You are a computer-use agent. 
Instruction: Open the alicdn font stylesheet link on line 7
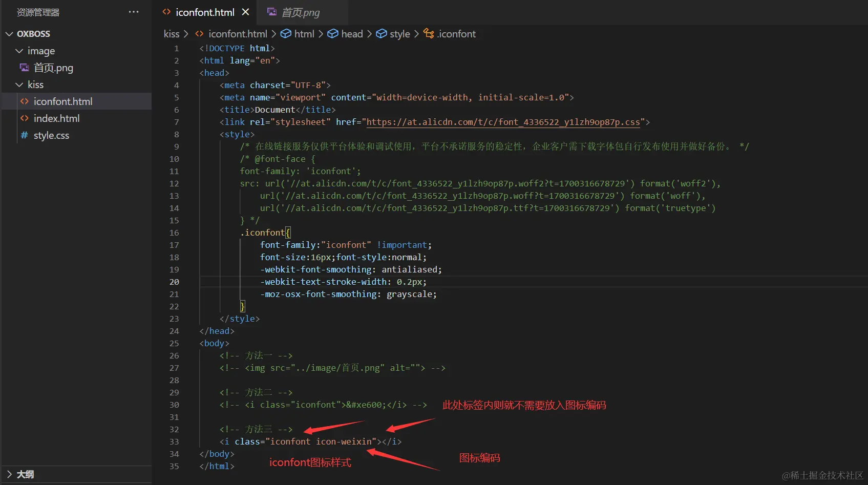point(503,122)
